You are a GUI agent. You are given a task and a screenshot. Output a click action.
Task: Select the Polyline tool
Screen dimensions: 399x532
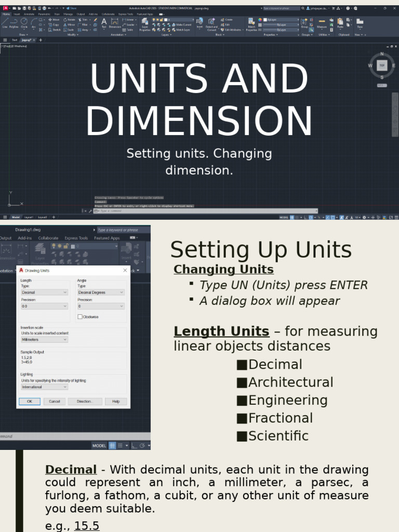[14, 23]
